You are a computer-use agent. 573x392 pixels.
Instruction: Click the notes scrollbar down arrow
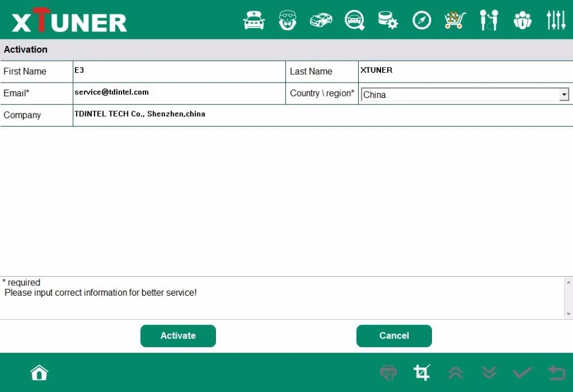[568, 314]
